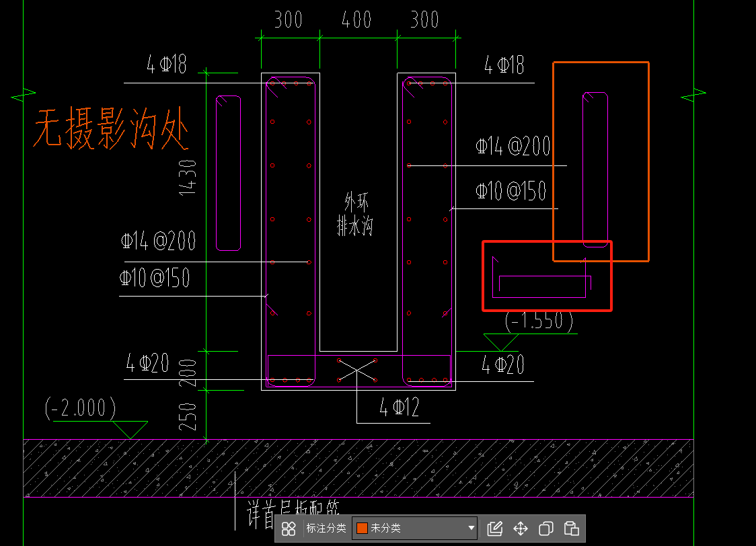The image size is (756, 546).
Task: Click the (-1.550) elevation label
Action: [539, 321]
